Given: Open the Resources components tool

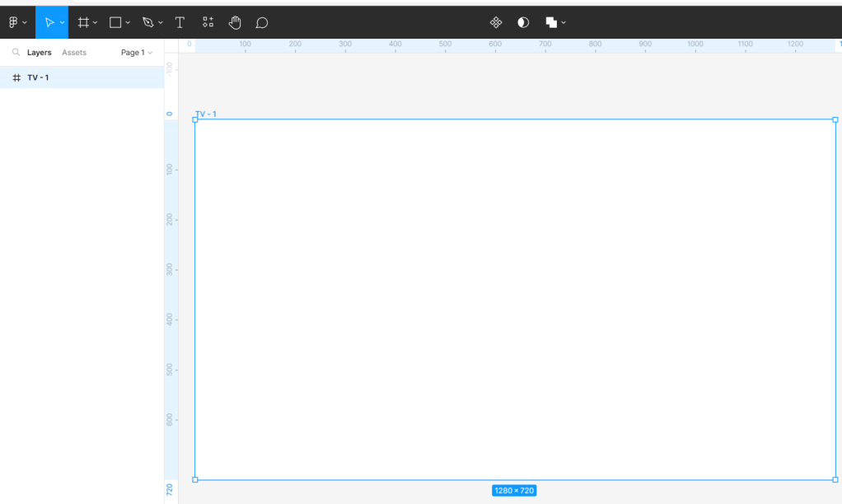Looking at the screenshot, I should pyautogui.click(x=208, y=22).
